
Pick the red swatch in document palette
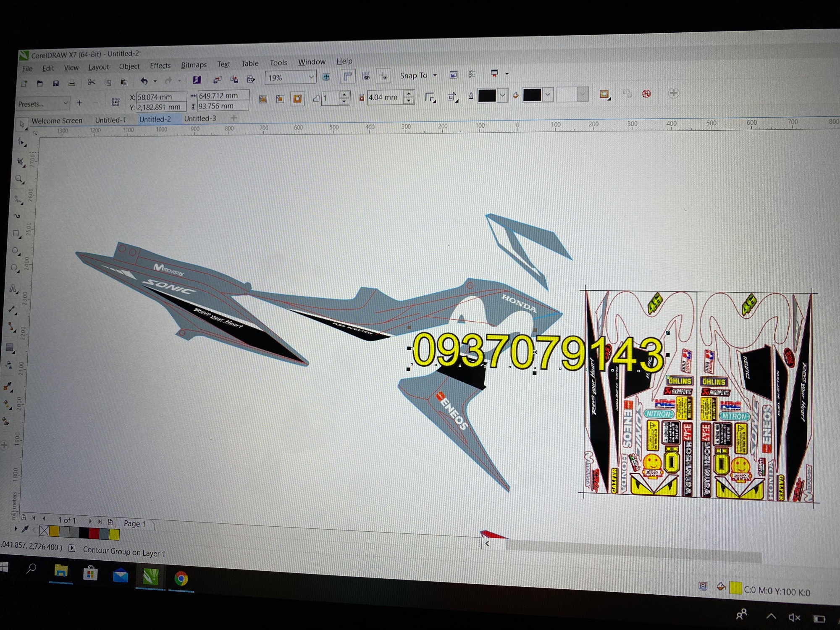94,533
